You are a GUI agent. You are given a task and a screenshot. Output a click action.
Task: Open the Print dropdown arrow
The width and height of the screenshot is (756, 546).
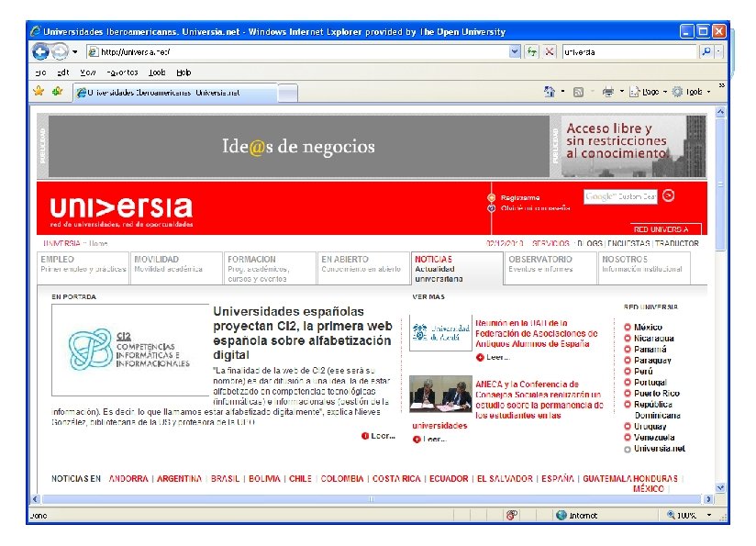click(x=621, y=92)
